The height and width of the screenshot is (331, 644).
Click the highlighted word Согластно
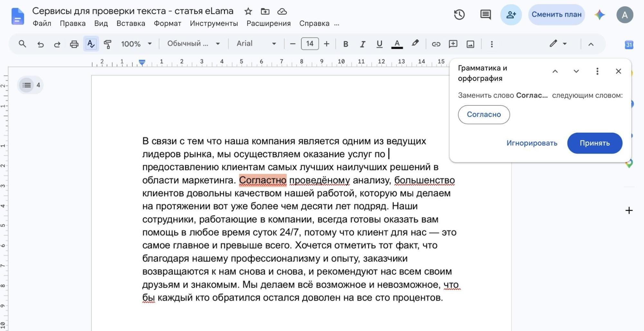[x=263, y=180]
